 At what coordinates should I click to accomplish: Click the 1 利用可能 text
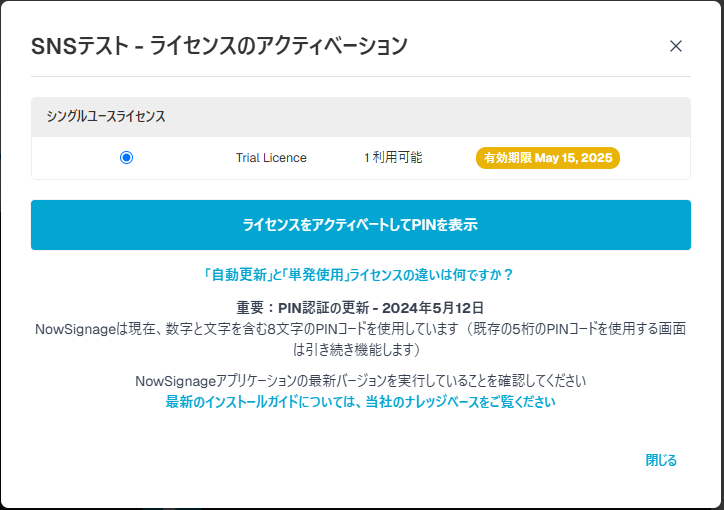[393, 158]
